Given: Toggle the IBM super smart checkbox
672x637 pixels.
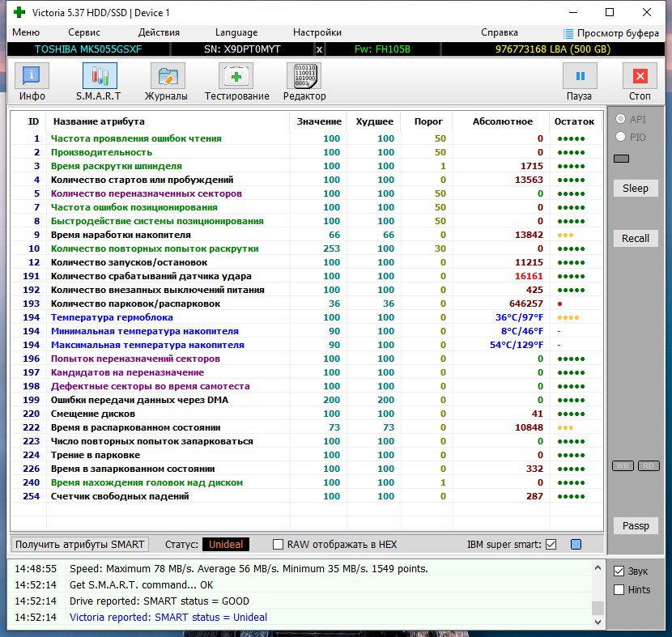Looking at the screenshot, I should [x=551, y=544].
